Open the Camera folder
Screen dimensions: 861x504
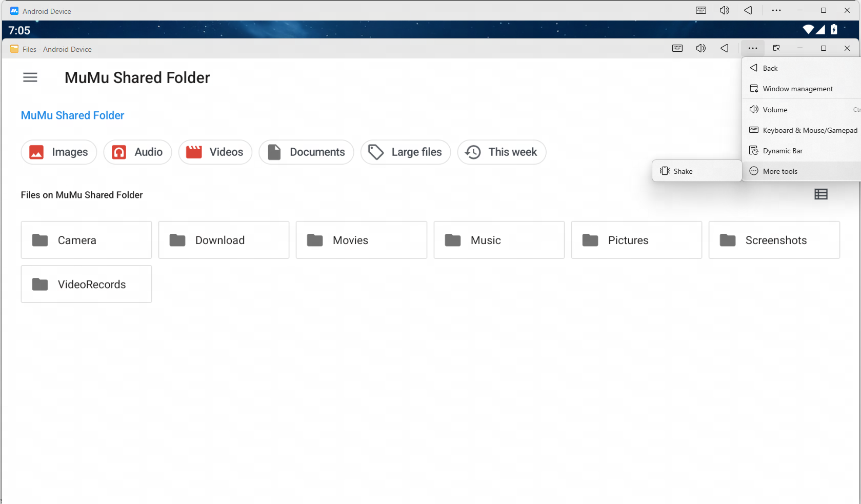pos(86,240)
